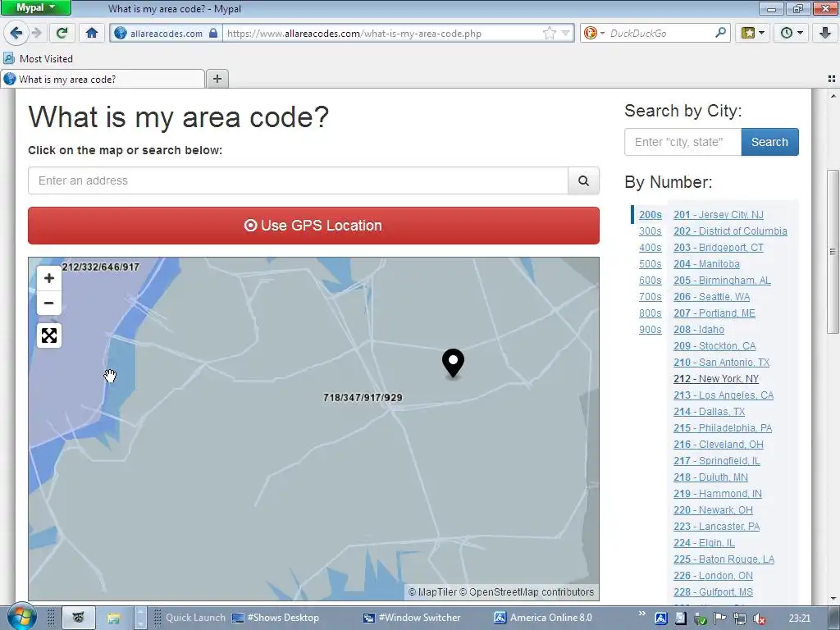This screenshot has width=840, height=630.
Task: Open 202 - District of Columbia link
Action: (x=730, y=231)
